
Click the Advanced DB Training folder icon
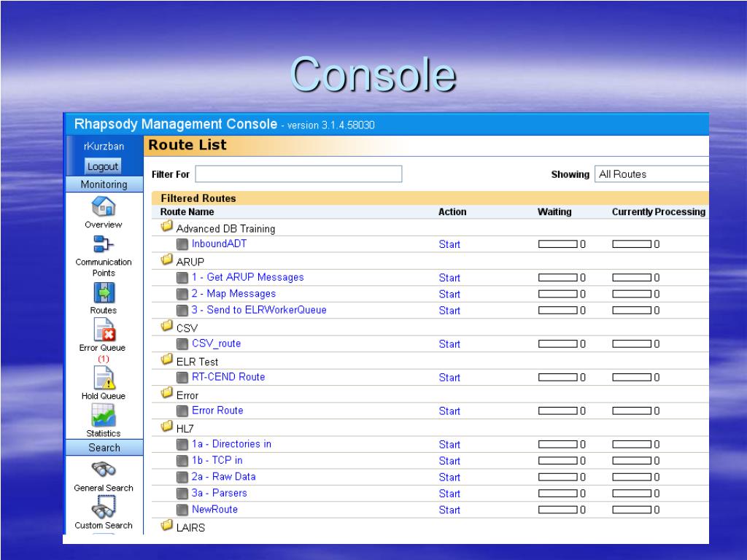pyautogui.click(x=167, y=226)
